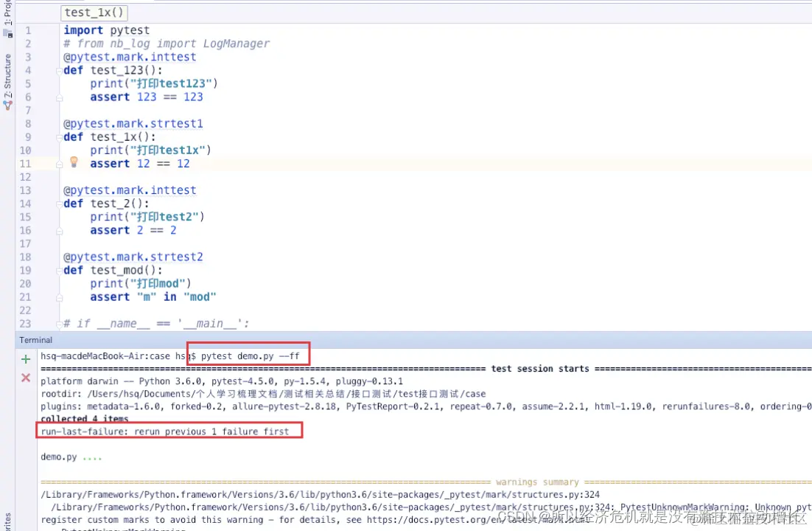The width and height of the screenshot is (812, 531).
Task: Click the commented 'from nb_log import LogManager' line
Action: pos(167,44)
